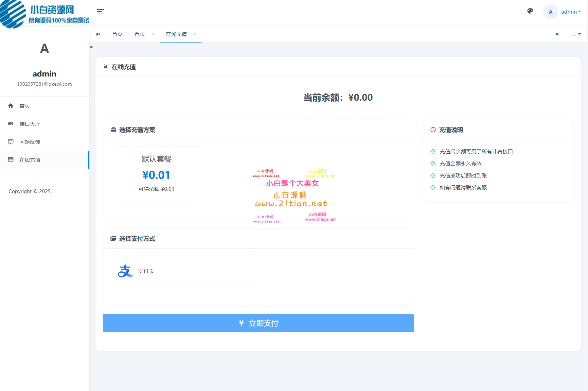588x391 pixels.
Task: Select the 在线充值 tab
Action: 176,34
